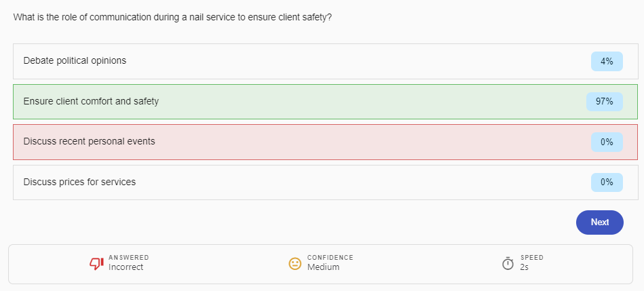Click the medium confidence face icon
The height and width of the screenshot is (291, 644).
point(295,263)
